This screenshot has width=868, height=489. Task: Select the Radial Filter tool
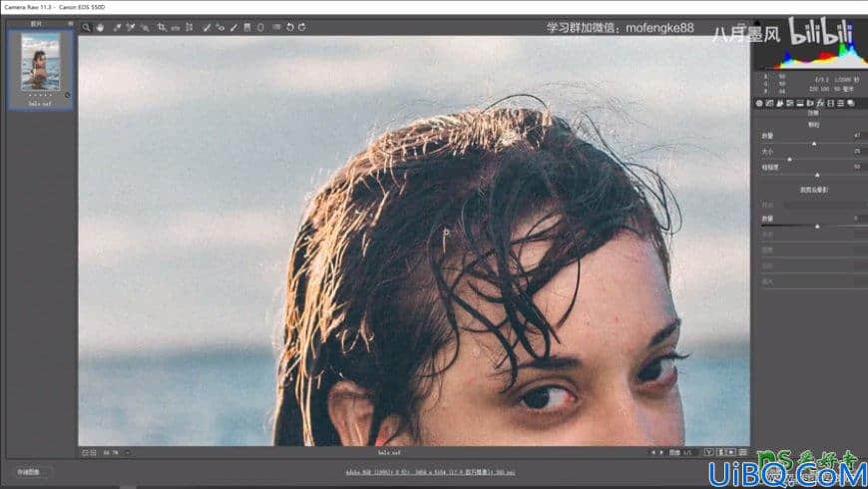pos(260,27)
